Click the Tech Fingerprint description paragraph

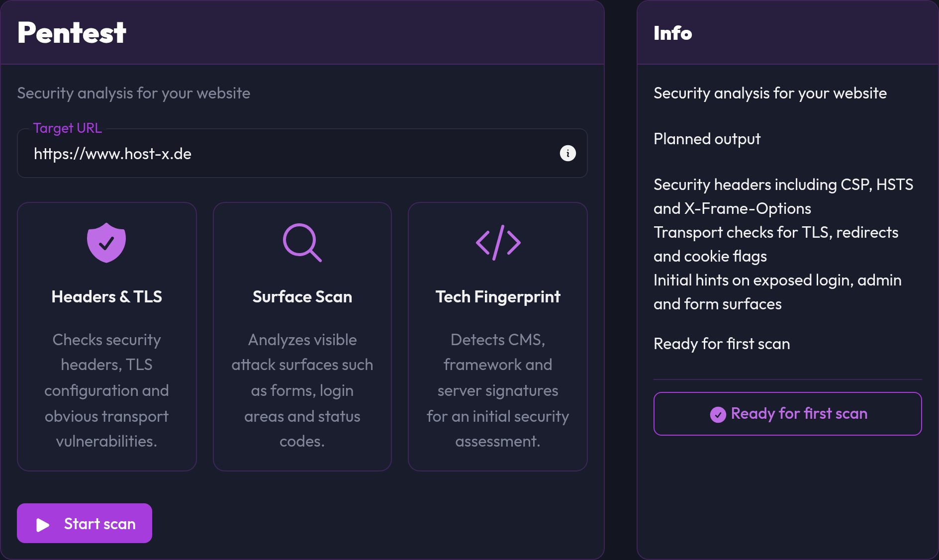tap(498, 390)
